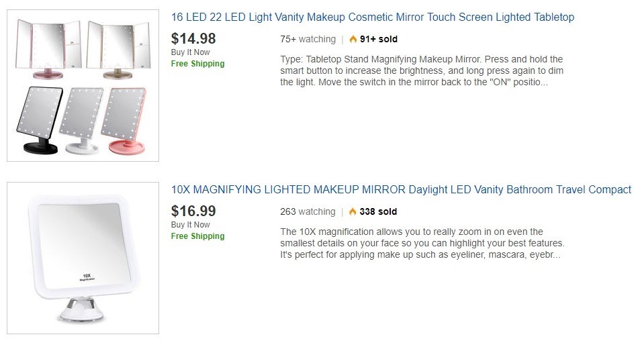Click the flame icon beside 91+ sold
The image size is (644, 345).
[353, 40]
